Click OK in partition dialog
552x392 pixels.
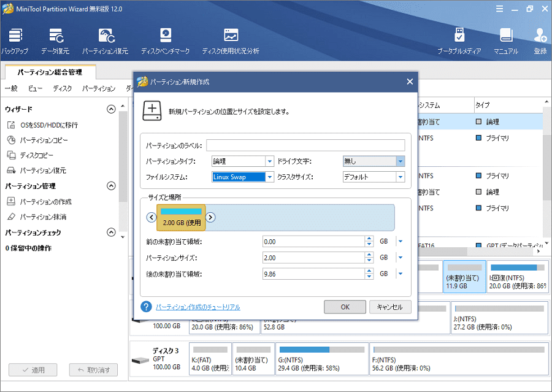point(345,307)
